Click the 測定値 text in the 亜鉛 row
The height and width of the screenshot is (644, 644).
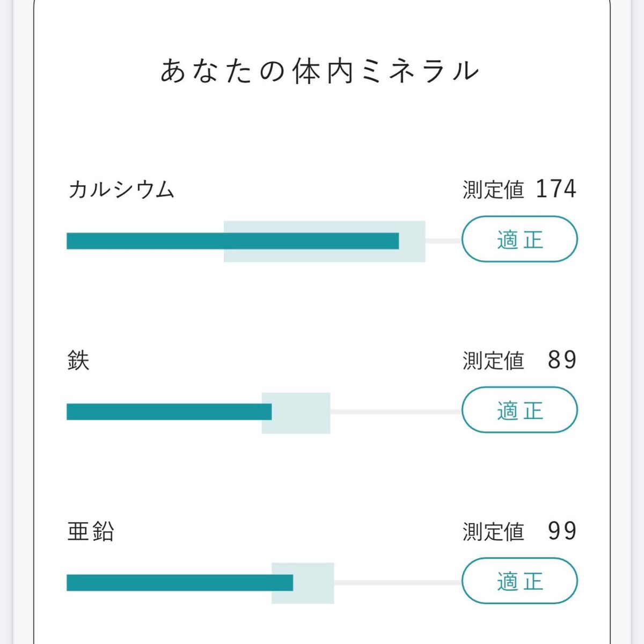[x=493, y=531]
